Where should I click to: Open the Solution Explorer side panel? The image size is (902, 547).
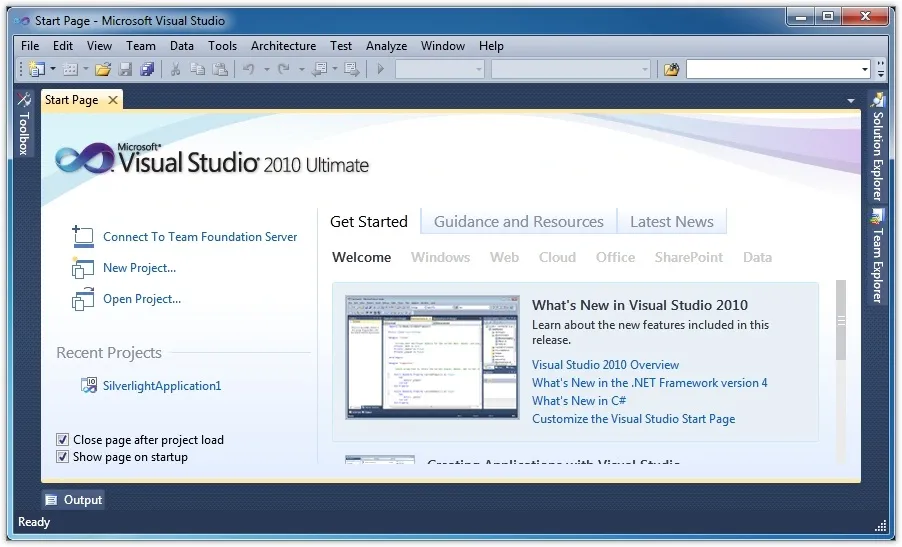[877, 148]
